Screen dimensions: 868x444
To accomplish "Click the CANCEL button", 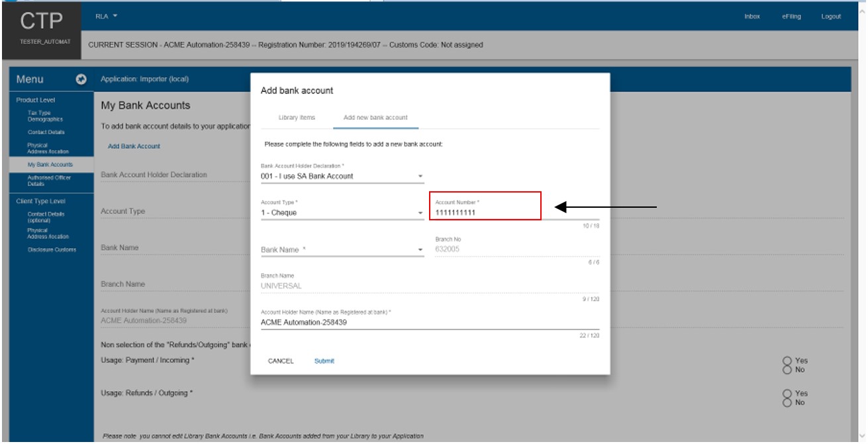I will pos(281,361).
